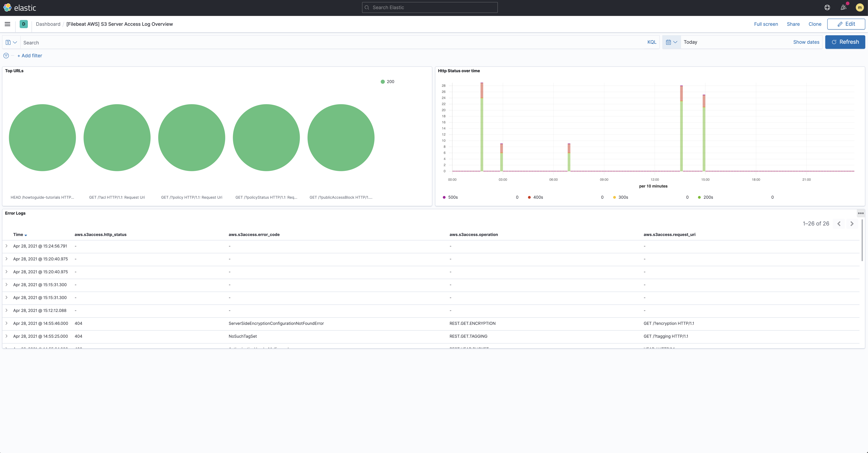The width and height of the screenshot is (868, 453).
Task: Switch to KQL query language option
Action: [652, 42]
